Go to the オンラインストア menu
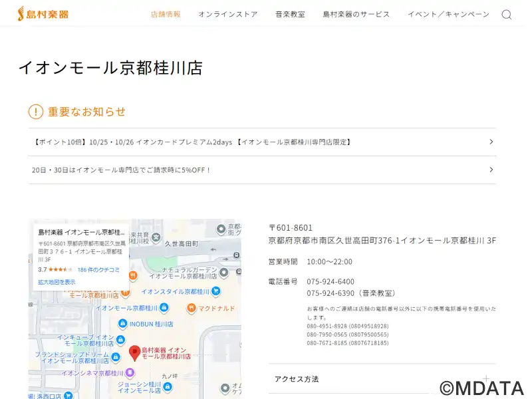This screenshot has width=532, height=399. 227,14
